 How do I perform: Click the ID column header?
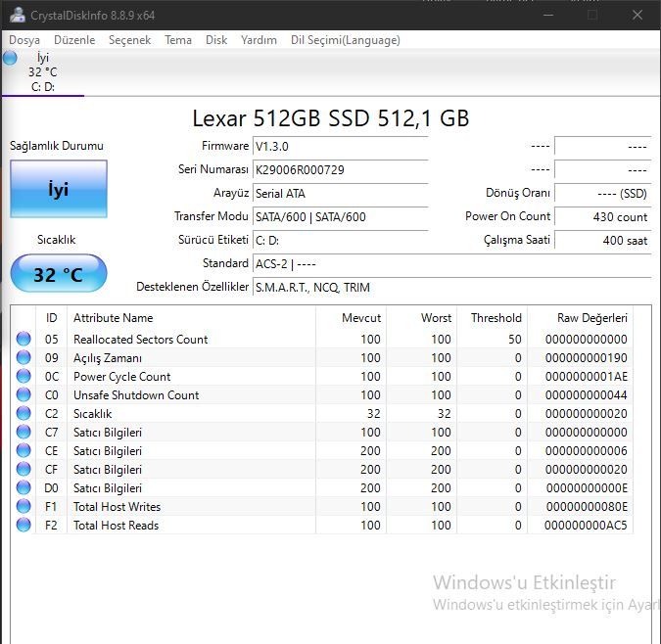(x=52, y=318)
